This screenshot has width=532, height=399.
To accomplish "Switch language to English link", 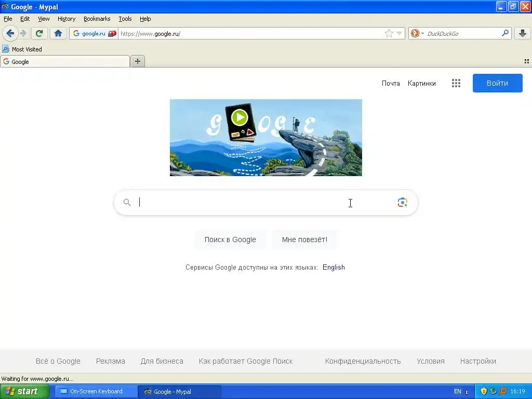I will [x=334, y=268].
